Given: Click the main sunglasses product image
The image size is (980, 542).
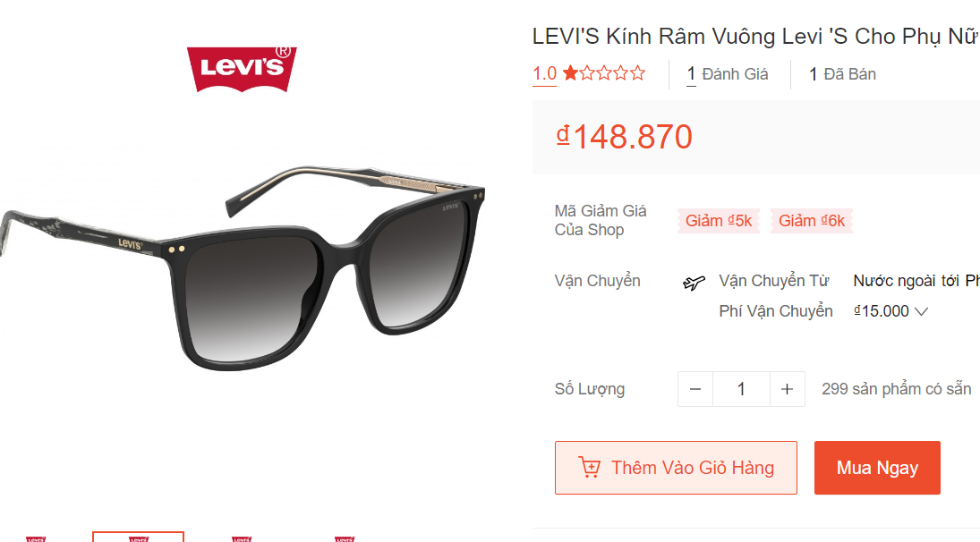Looking at the screenshot, I should (243, 268).
